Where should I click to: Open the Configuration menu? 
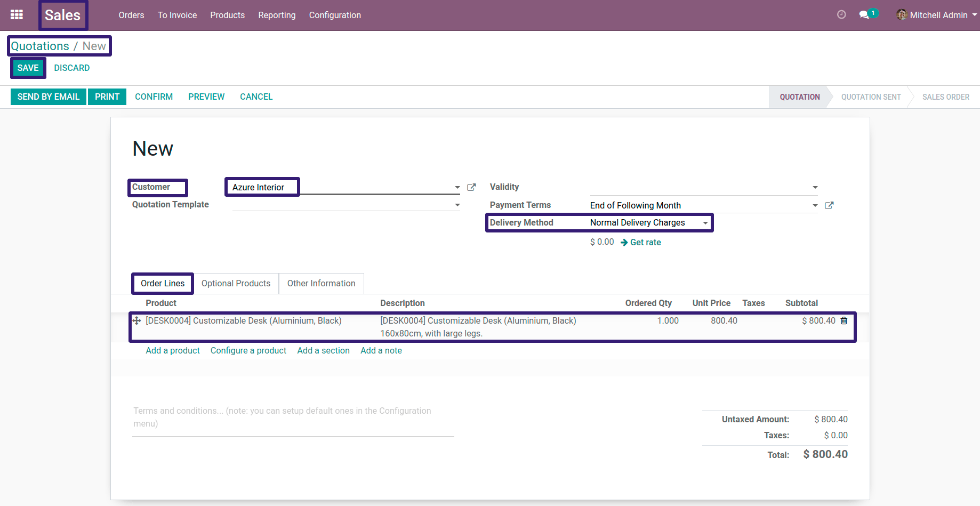(x=335, y=15)
